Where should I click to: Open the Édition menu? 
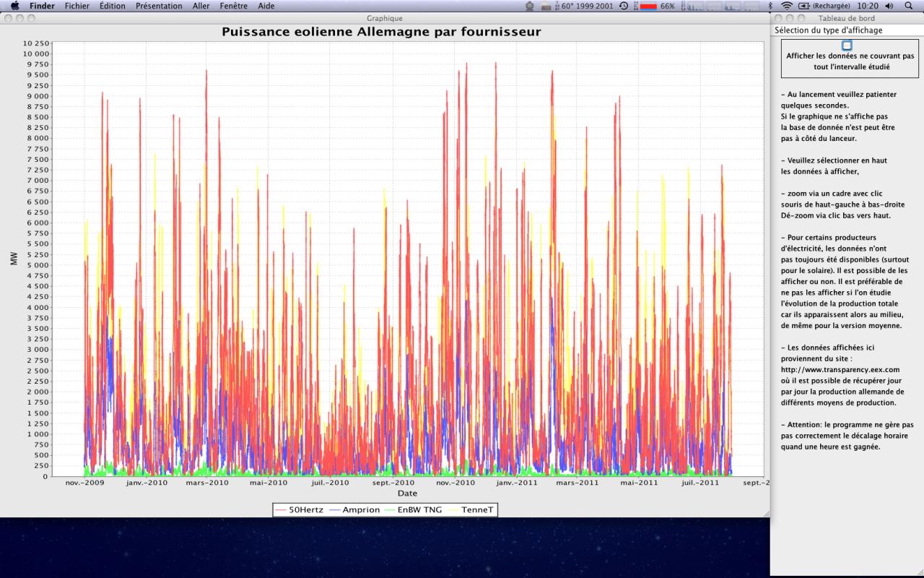[113, 6]
